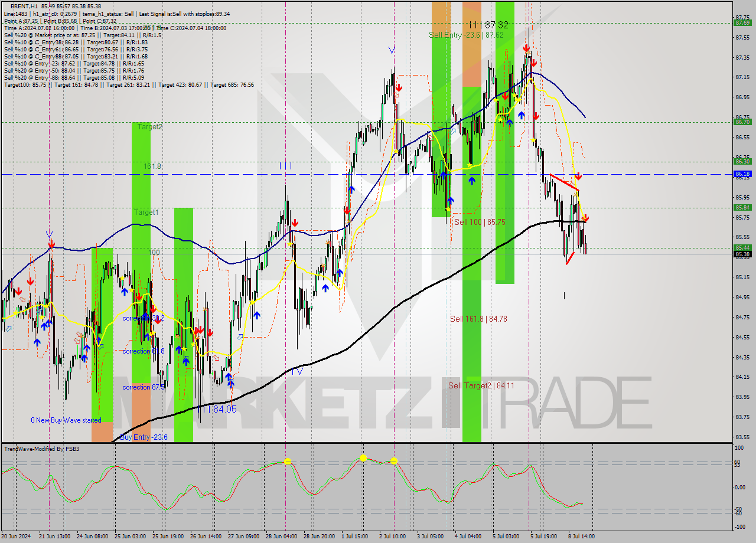756x543 pixels.
Task: Click the yellow oscillator dot near 1 Jul 15:00
Action: pos(363,457)
